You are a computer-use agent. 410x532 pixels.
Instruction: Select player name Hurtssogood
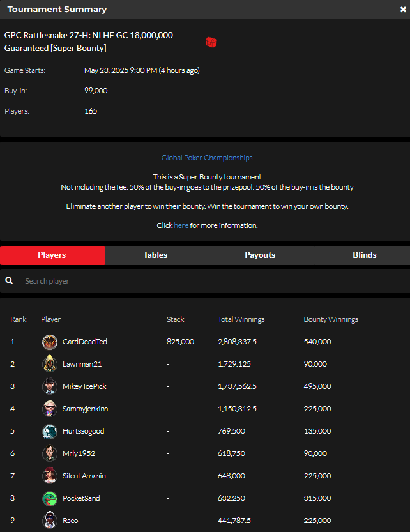point(84,431)
